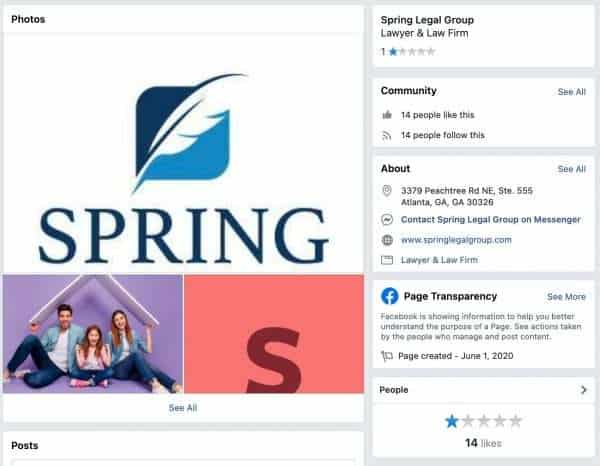Open the www.springlegalgroup.com website link
The height and width of the screenshot is (466, 600).
(456, 240)
